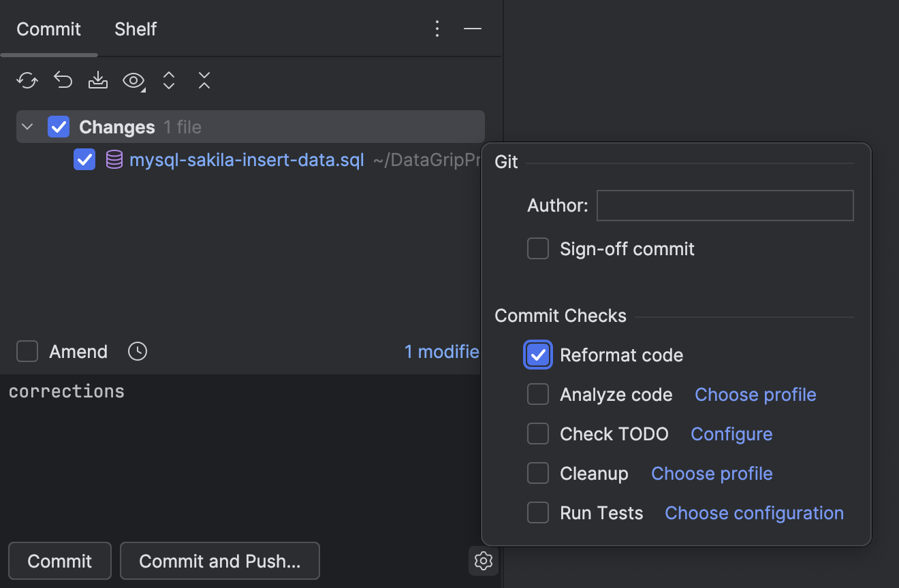Open commit message history via clock icon
899x588 pixels.
point(137,351)
